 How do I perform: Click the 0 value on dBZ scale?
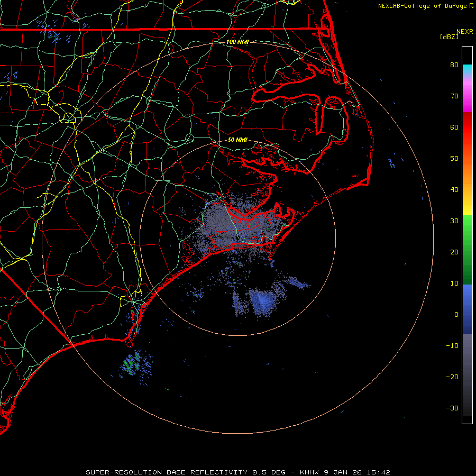click(x=456, y=315)
